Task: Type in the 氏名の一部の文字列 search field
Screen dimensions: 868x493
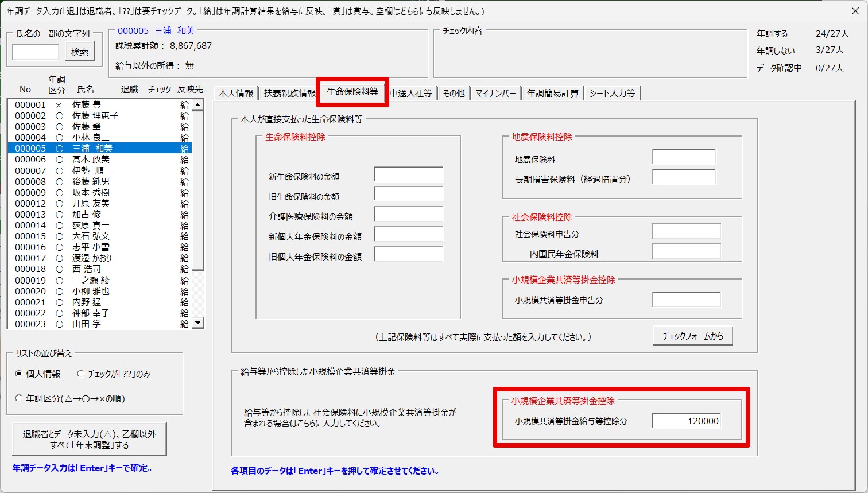Action: pyautogui.click(x=36, y=52)
